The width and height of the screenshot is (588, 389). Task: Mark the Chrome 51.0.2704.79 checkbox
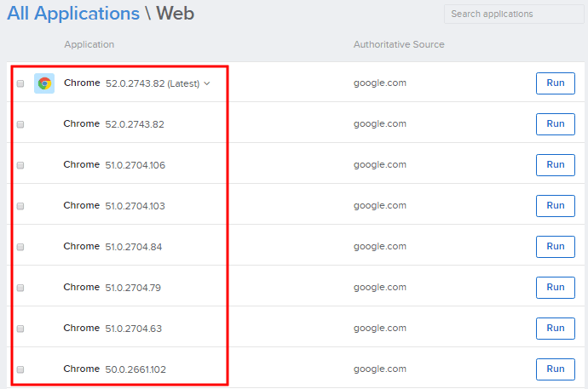20,288
